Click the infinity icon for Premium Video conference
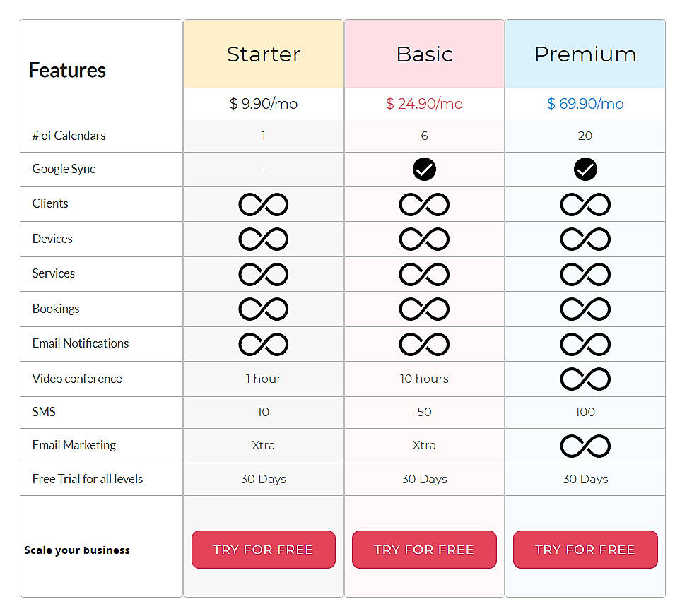 tap(585, 379)
